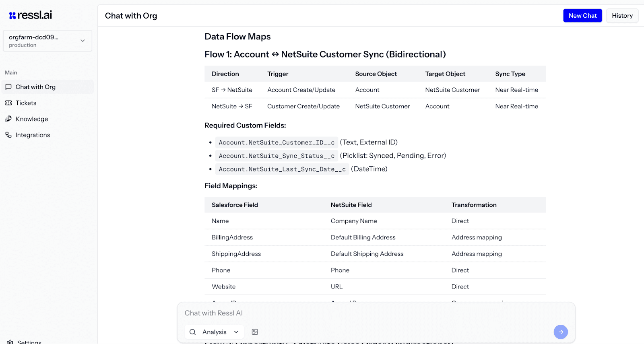Click the NetSuite Field column header
This screenshot has width=644, height=344.
[x=351, y=205]
